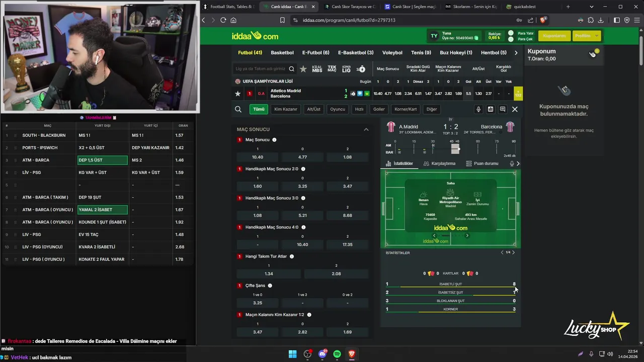Select Handikaplı Maç Sonucu 2:0 odds 1.60
644x362 pixels.
258,186
